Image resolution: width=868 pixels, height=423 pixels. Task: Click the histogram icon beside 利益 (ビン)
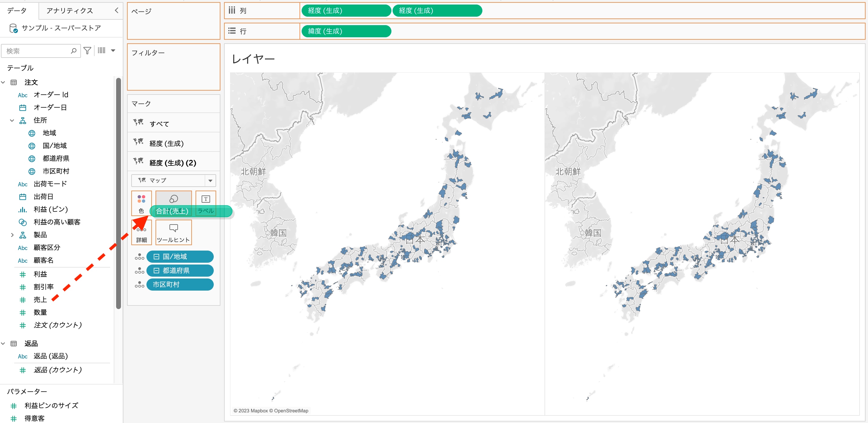tap(22, 209)
